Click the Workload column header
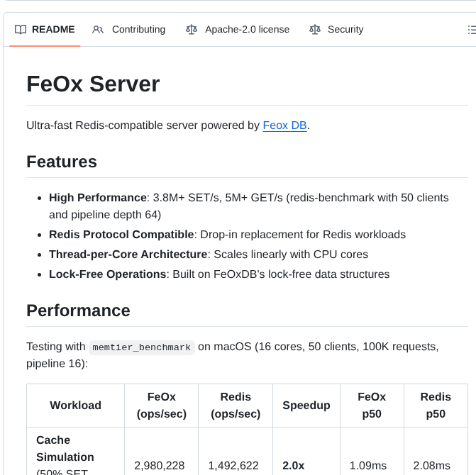476x475 pixels. 76,406
